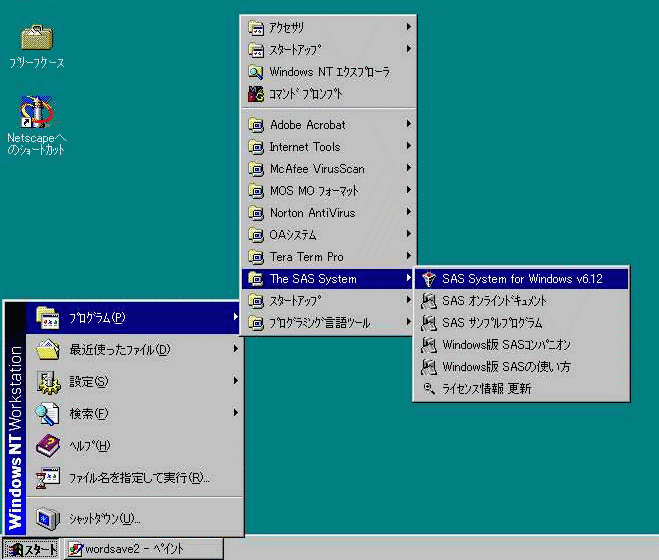Image resolution: width=659 pixels, height=560 pixels.
Task: Click the ヘルプ book icon
Action: point(48,445)
